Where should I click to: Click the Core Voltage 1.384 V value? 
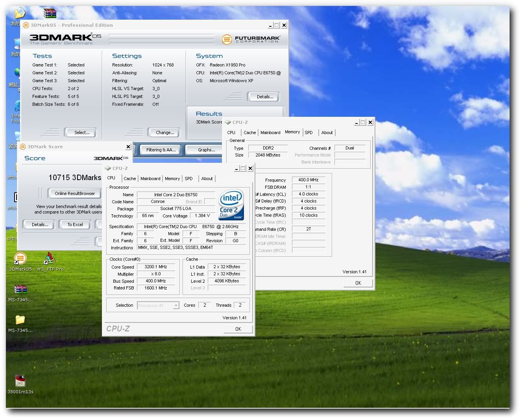tap(202, 216)
